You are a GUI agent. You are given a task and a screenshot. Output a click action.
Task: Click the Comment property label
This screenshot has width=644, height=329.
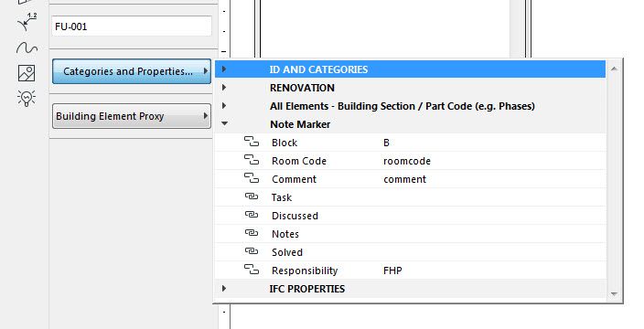tap(294, 179)
